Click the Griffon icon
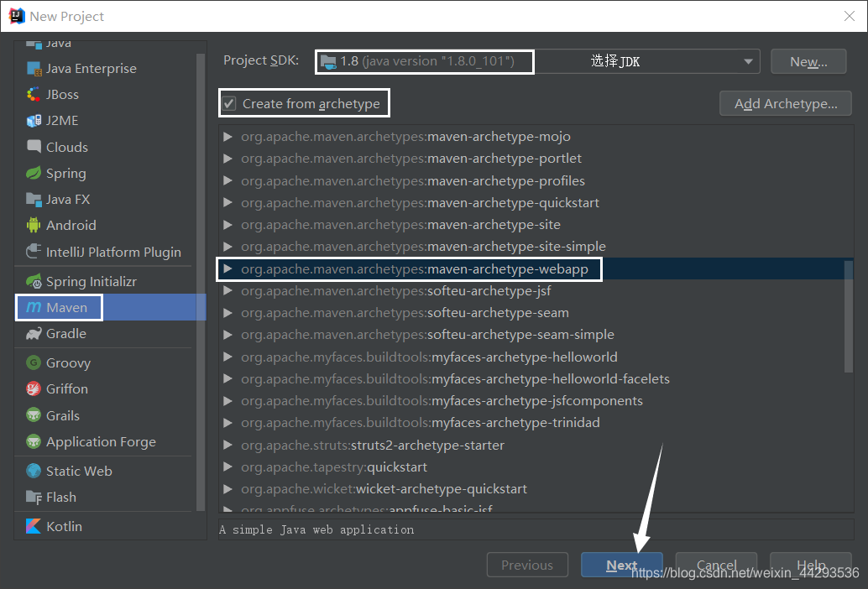This screenshot has width=868, height=589. coord(34,388)
